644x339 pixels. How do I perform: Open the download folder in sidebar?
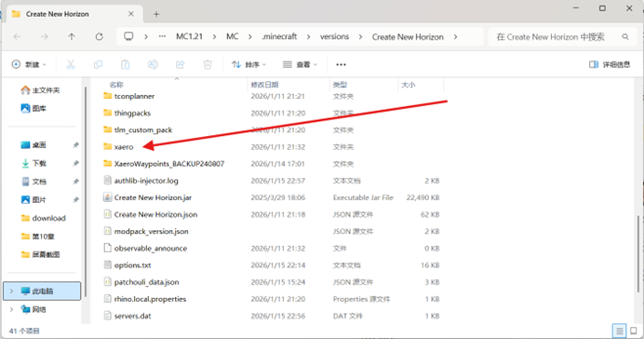(43, 218)
